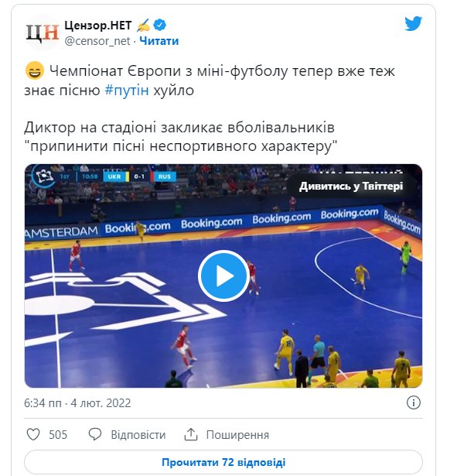Viewport: 457px width, 476px height.
Task: Click the @censor_net handle
Action: click(x=97, y=41)
